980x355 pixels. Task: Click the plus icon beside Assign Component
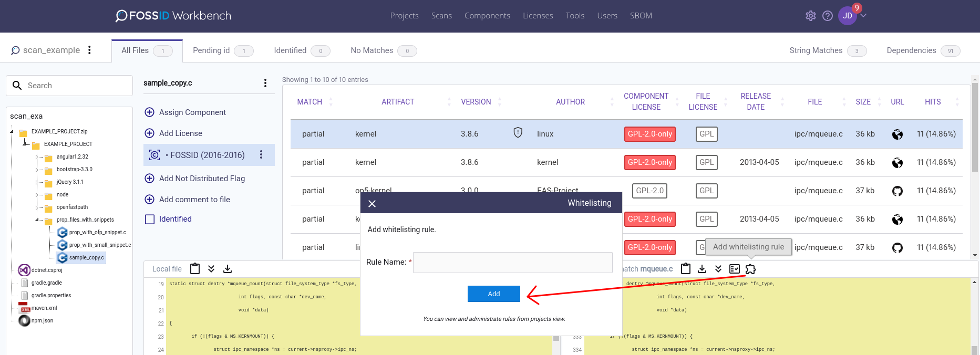point(150,112)
